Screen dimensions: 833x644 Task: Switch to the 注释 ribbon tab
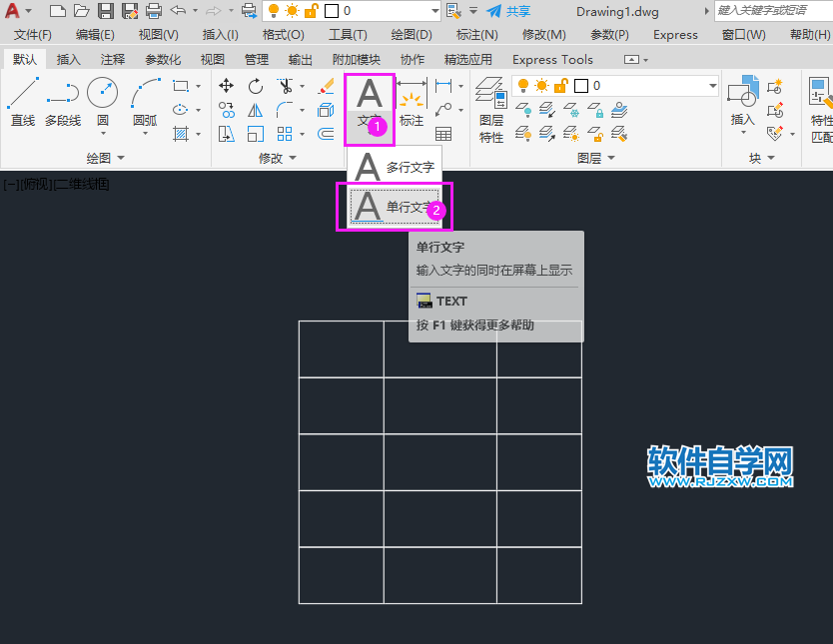tap(113, 60)
